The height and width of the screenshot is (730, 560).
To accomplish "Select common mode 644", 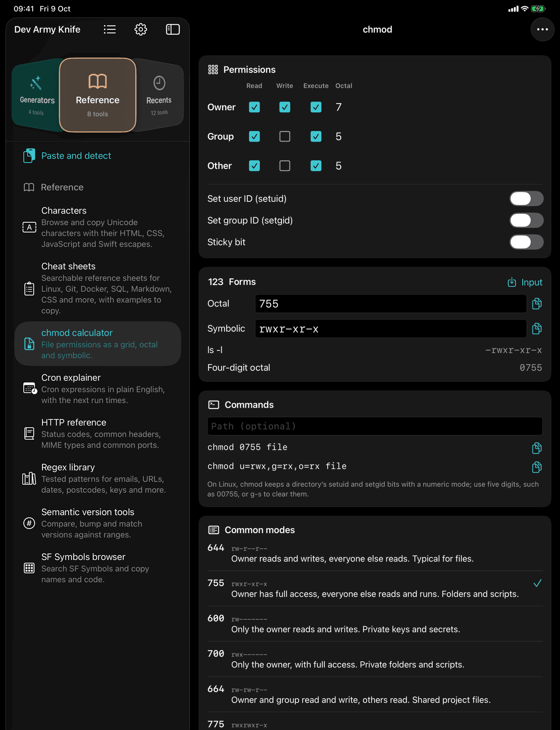I will [x=375, y=553].
